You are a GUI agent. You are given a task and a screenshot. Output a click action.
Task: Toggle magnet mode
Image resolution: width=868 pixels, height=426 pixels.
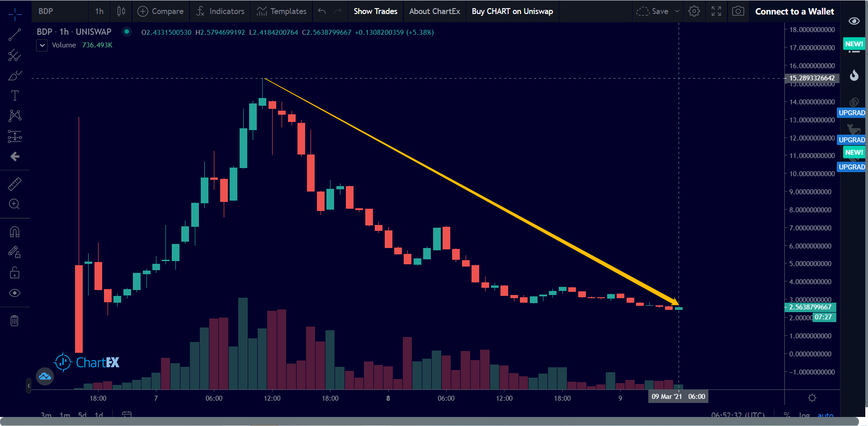coord(14,232)
